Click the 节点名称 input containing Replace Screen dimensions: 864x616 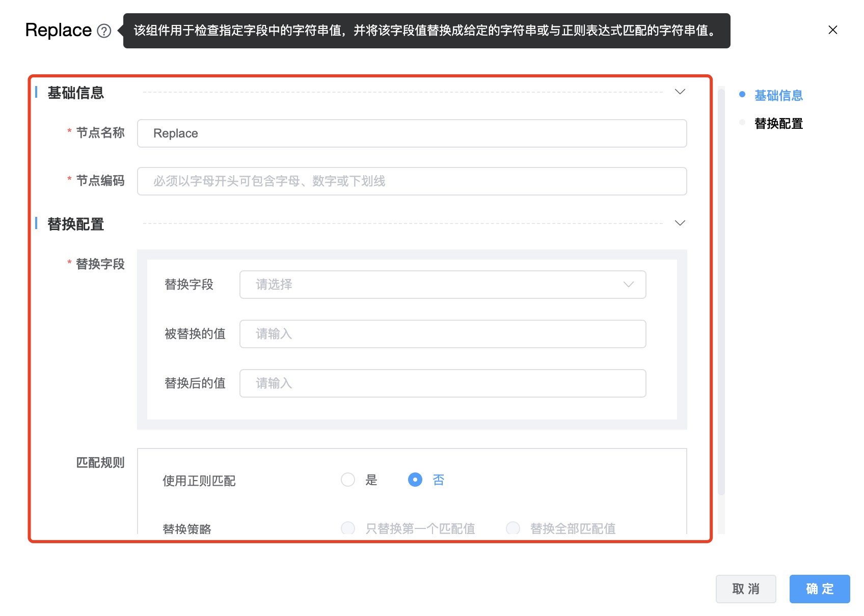[412, 133]
